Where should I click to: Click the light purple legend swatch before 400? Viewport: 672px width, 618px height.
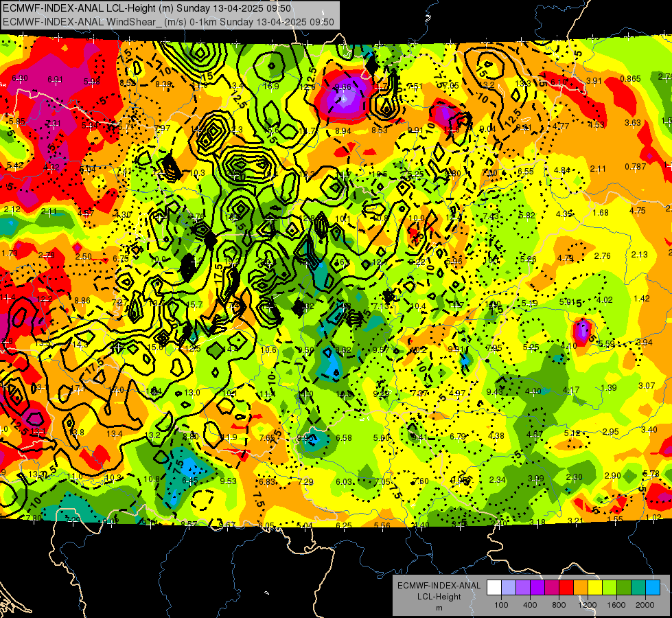(x=523, y=588)
